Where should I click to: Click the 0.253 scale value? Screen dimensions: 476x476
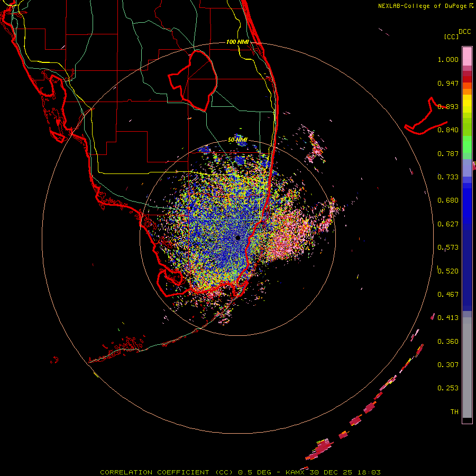[448, 388]
